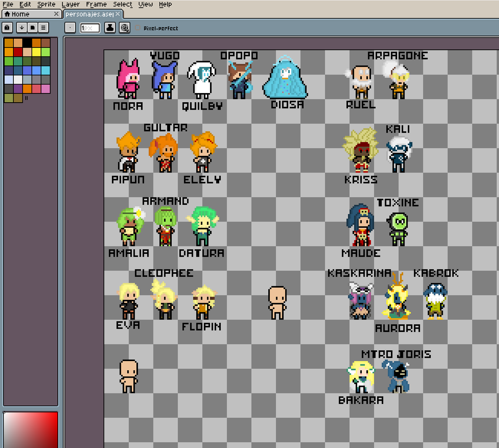Image resolution: width=499 pixels, height=448 pixels.
Task: Open palette presets page icon
Action: 32,28
